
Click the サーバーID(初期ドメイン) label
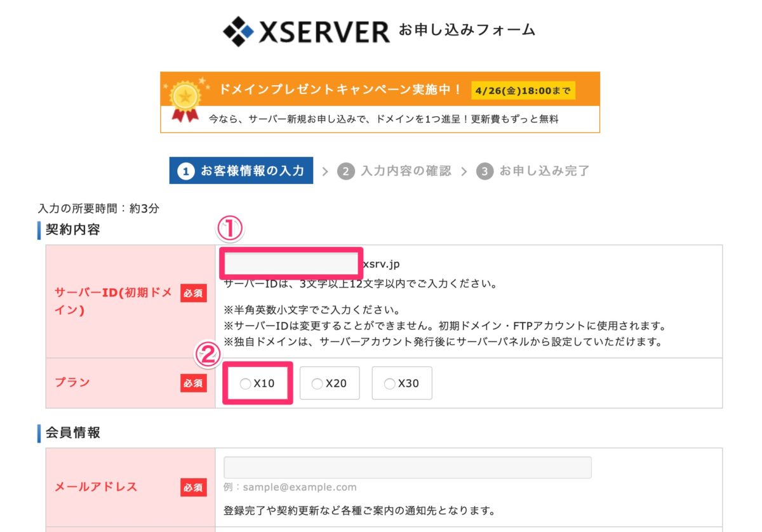click(x=112, y=302)
